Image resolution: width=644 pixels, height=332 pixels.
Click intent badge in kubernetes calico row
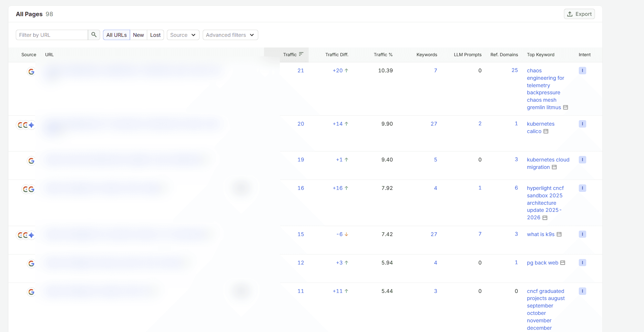(582, 124)
